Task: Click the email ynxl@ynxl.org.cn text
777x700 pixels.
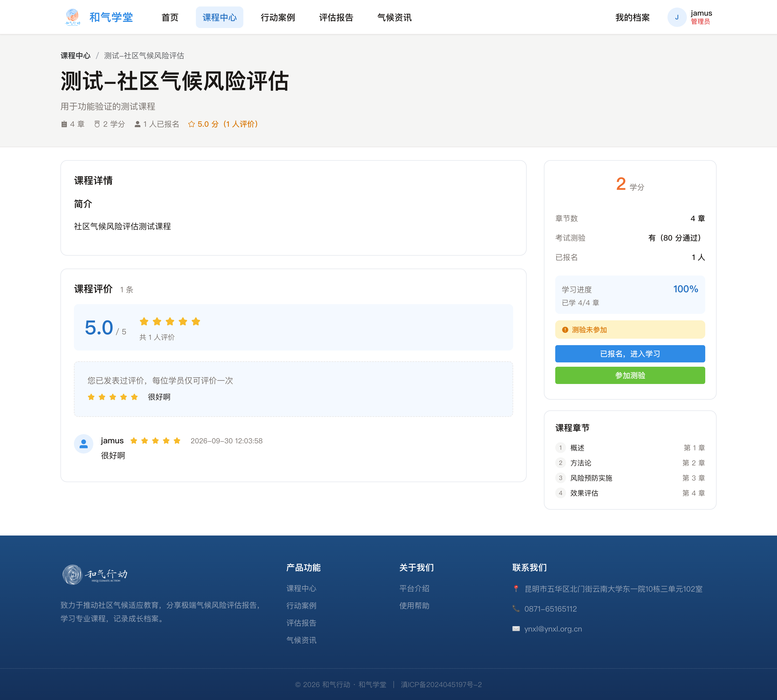Action: pos(553,629)
